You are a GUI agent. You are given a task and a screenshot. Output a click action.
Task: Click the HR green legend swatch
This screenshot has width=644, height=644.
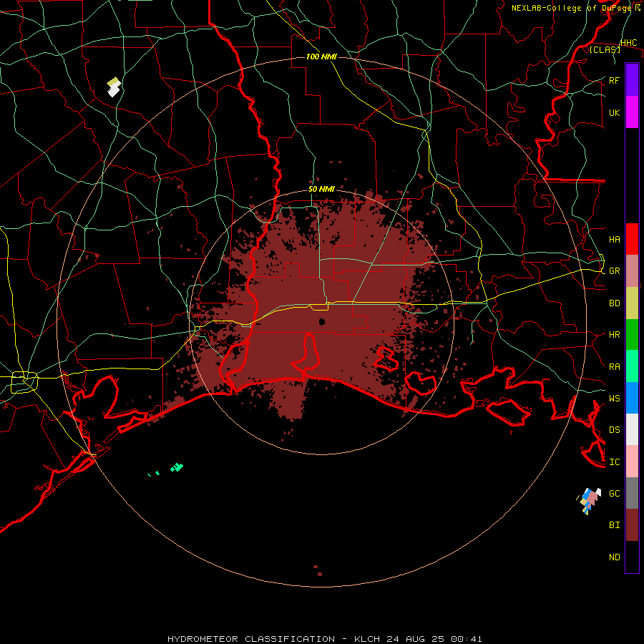coord(632,334)
